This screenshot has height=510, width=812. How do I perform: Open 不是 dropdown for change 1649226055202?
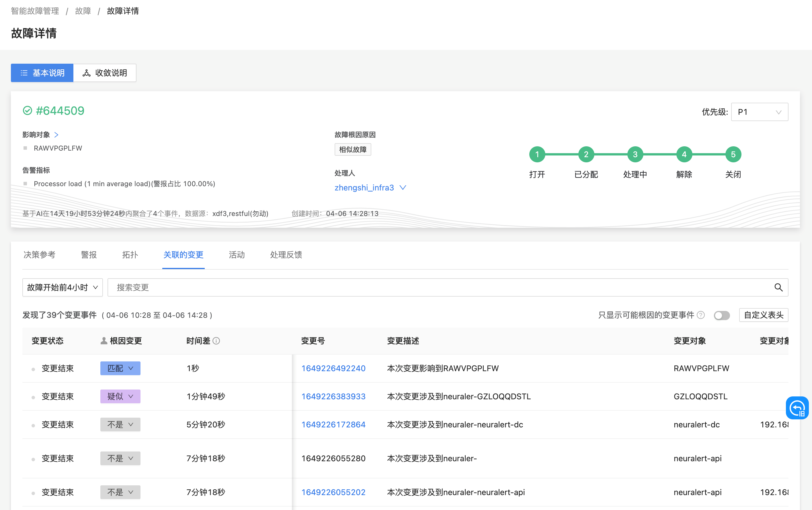pos(120,493)
